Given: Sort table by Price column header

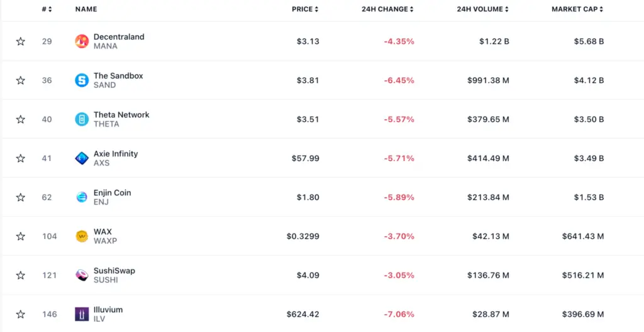Looking at the screenshot, I should (x=305, y=9).
